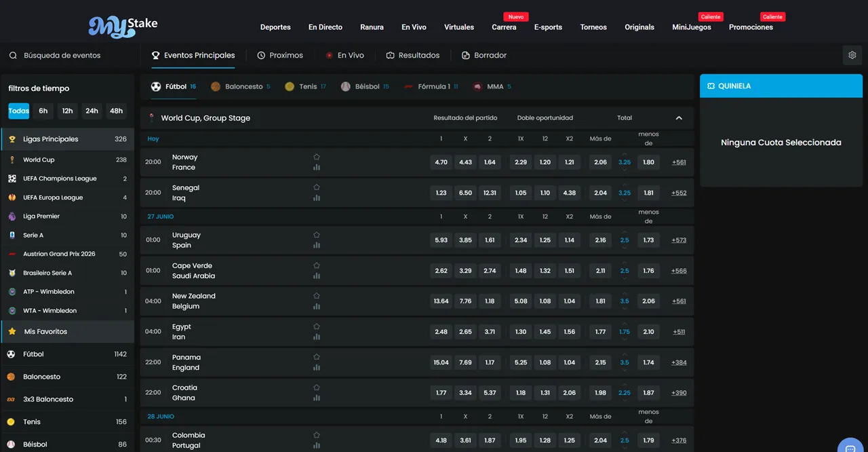Screen dimensions: 868x452
Task: Add Norway vs France to favorites
Action: (x=317, y=157)
